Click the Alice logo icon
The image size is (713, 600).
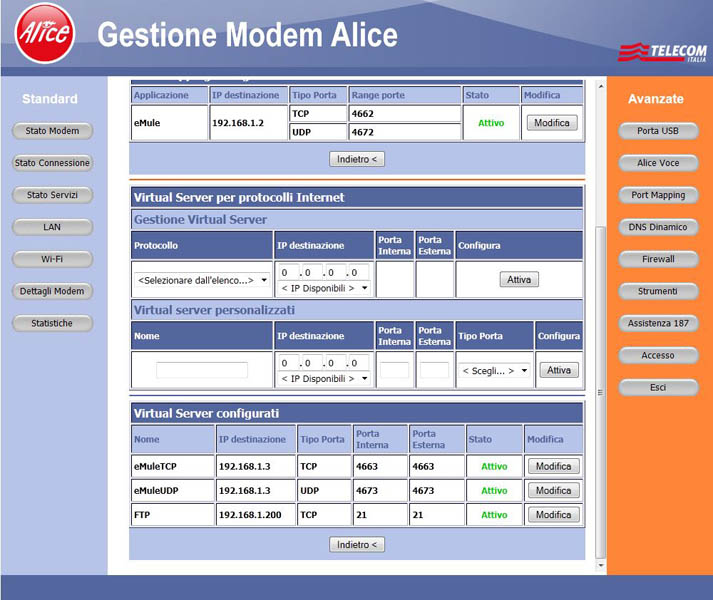click(44, 33)
